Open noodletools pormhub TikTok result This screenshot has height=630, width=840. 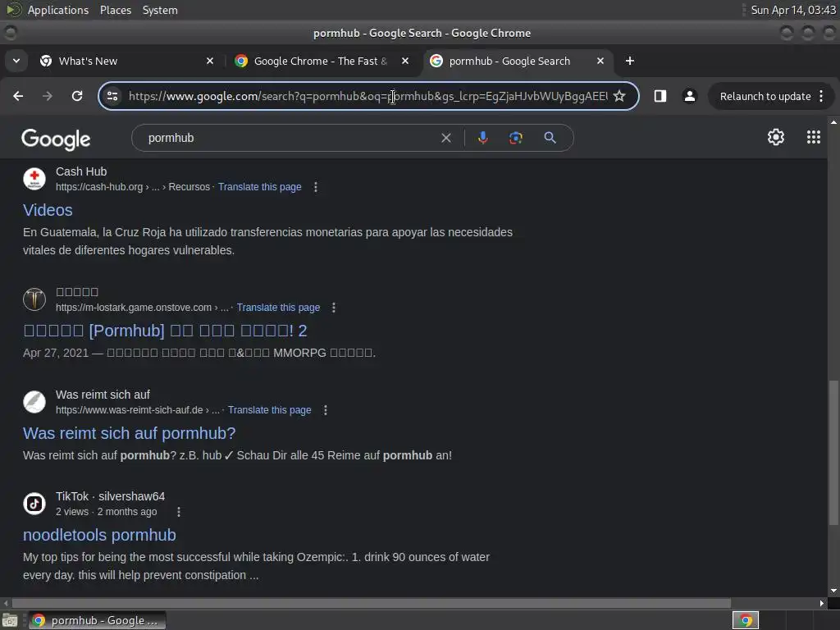[x=99, y=535]
